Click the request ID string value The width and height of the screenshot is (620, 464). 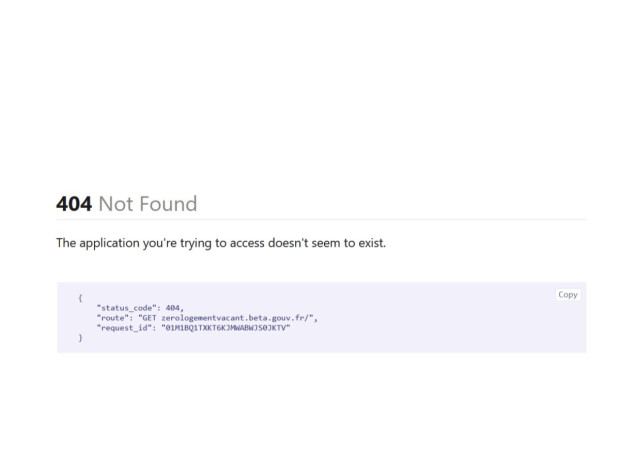point(225,328)
